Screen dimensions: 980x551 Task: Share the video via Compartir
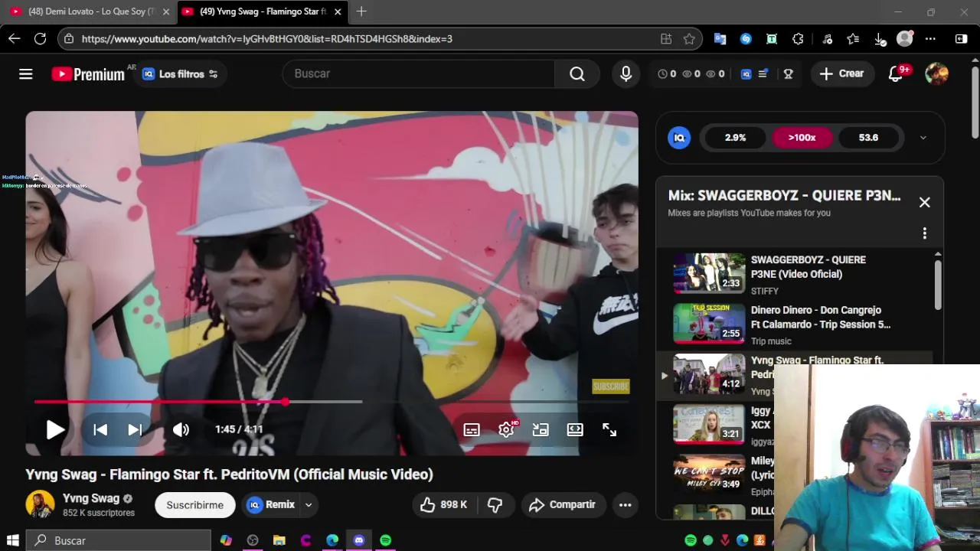[563, 504]
